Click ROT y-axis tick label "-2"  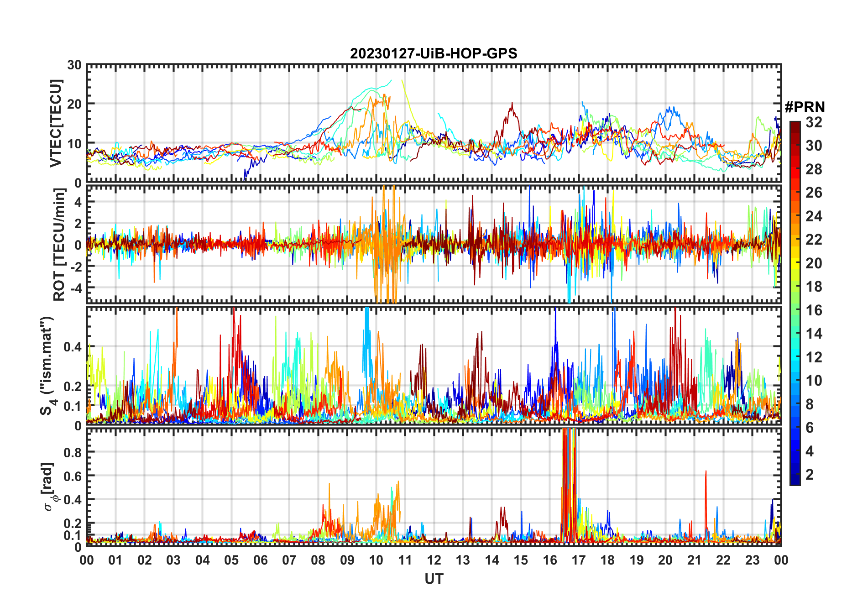tap(75, 267)
